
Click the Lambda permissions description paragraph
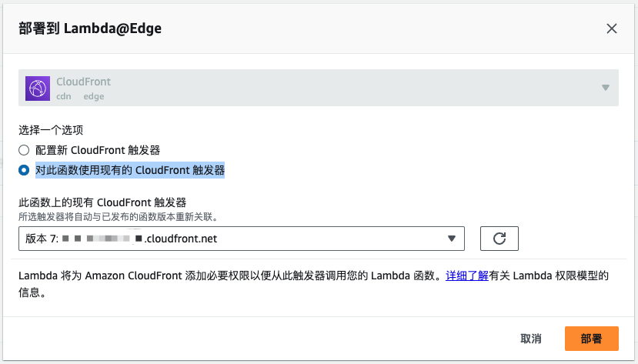(231, 276)
